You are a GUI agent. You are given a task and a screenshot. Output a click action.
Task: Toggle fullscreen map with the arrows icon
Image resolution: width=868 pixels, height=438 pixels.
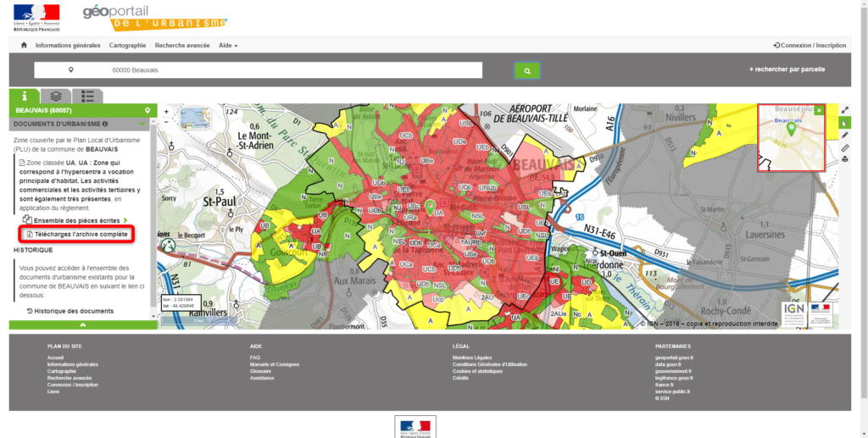(845, 111)
